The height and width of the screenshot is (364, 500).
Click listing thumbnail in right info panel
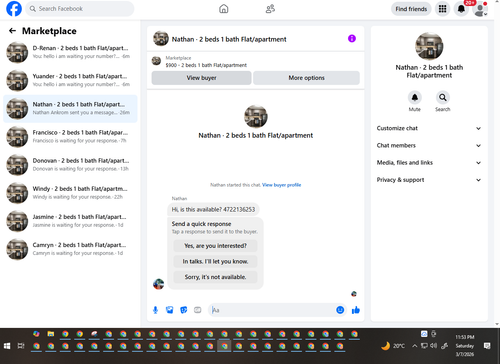pyautogui.click(x=429, y=46)
